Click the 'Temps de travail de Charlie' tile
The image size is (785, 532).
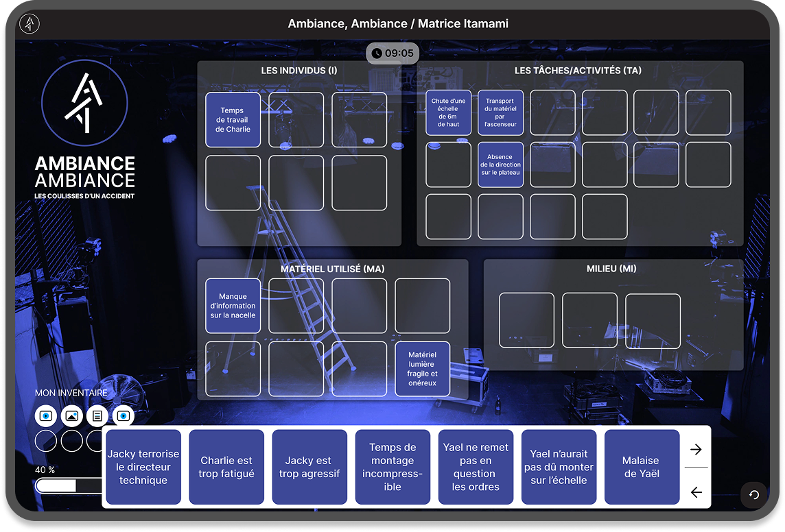point(233,120)
